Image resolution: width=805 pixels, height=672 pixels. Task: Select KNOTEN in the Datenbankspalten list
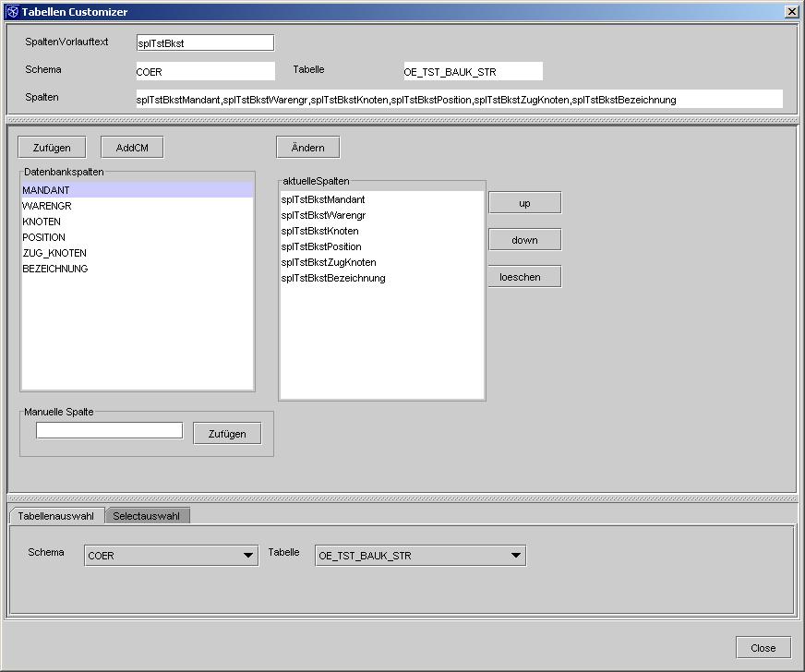tap(137, 222)
